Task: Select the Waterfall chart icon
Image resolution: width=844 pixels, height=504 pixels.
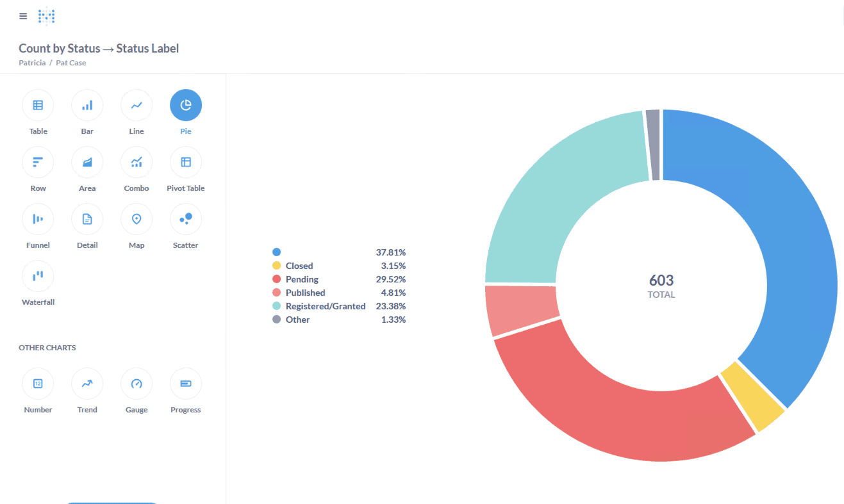Action: [38, 276]
